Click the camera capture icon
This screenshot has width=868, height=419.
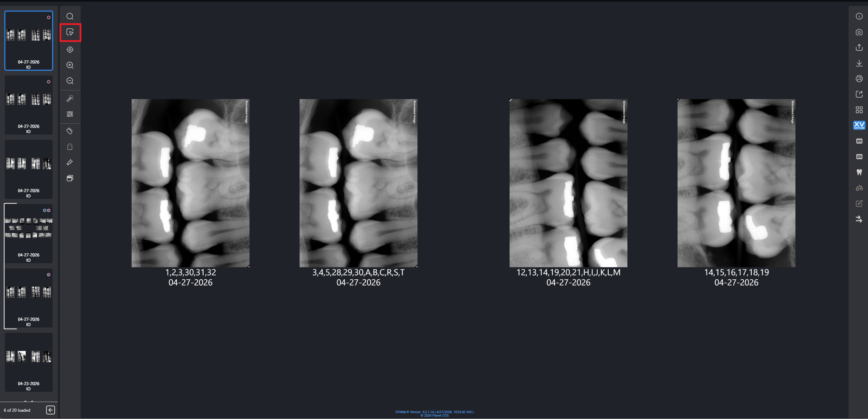coord(859,32)
